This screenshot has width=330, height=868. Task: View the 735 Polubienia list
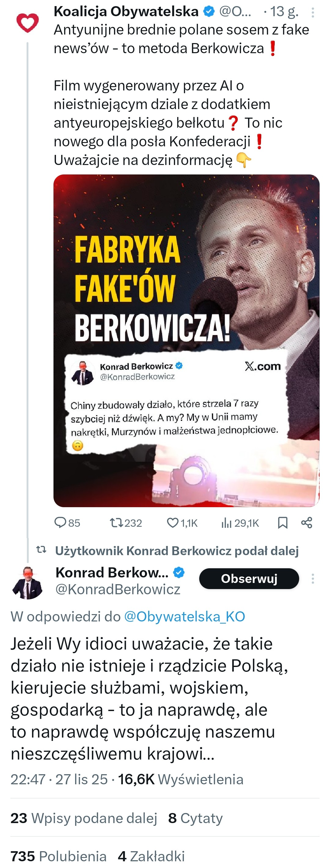coord(58,856)
